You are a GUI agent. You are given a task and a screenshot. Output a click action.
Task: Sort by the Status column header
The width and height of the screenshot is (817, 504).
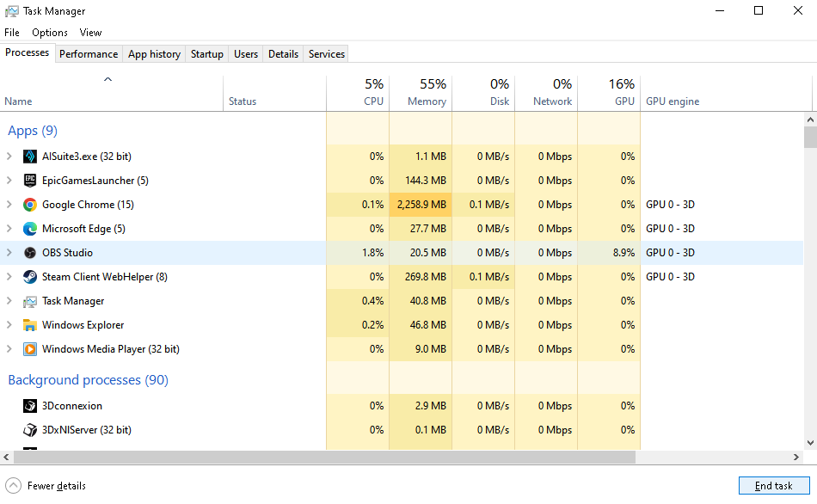274,94
